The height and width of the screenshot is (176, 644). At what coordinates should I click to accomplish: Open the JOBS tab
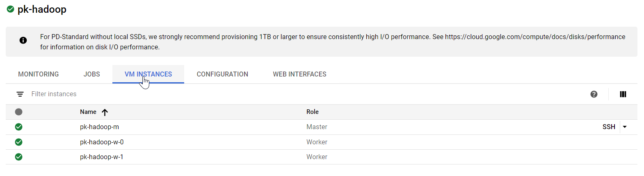click(91, 74)
